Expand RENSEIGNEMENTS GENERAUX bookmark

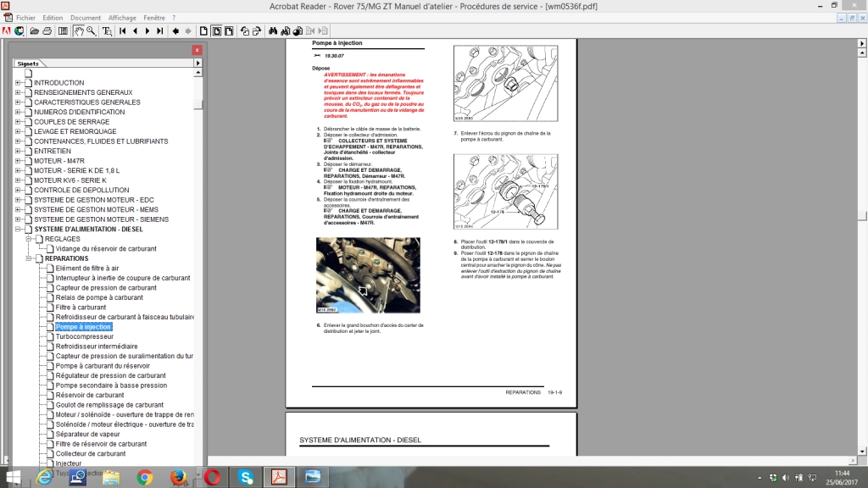click(18, 92)
